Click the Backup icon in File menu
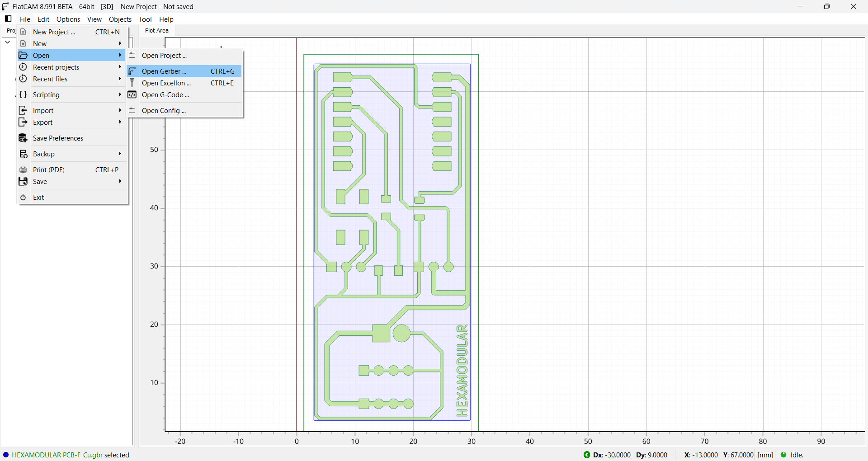 (23, 154)
